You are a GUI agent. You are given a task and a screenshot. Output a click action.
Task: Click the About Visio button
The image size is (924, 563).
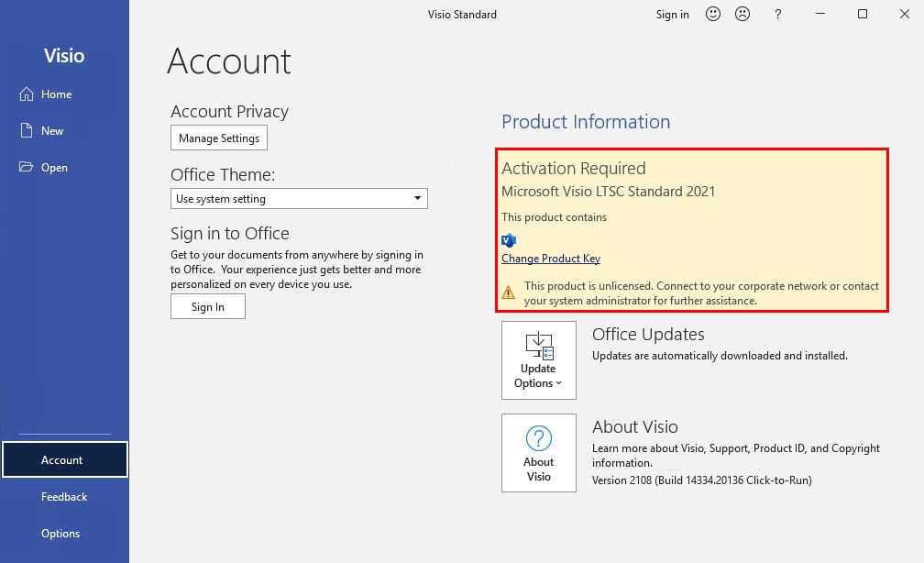click(539, 453)
